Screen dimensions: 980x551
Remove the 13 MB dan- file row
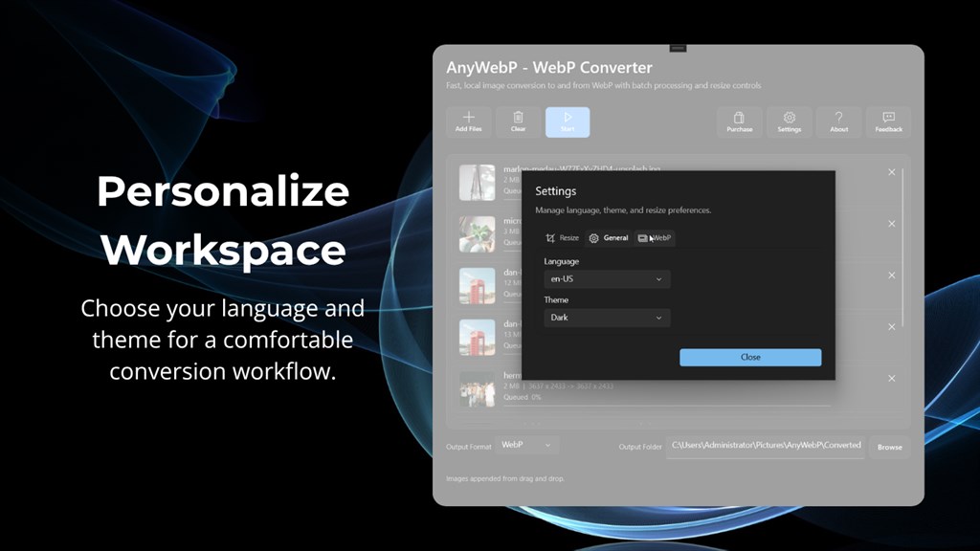[892, 327]
